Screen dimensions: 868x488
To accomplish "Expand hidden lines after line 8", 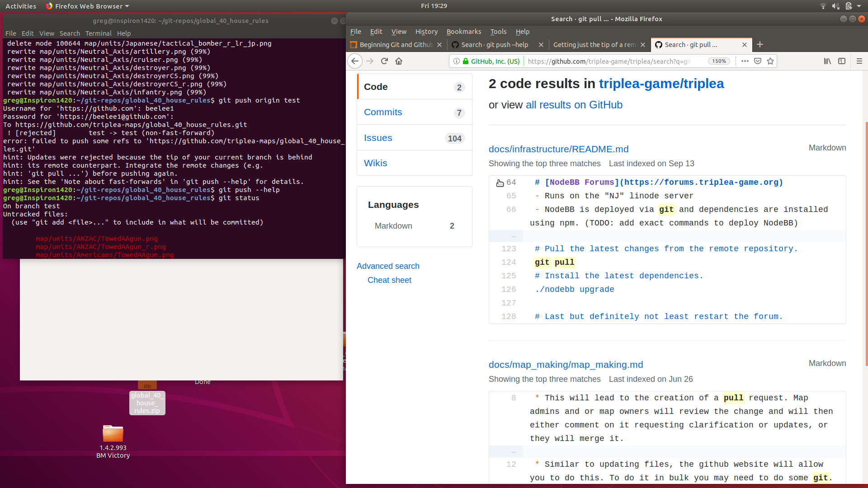I will 513,451.
